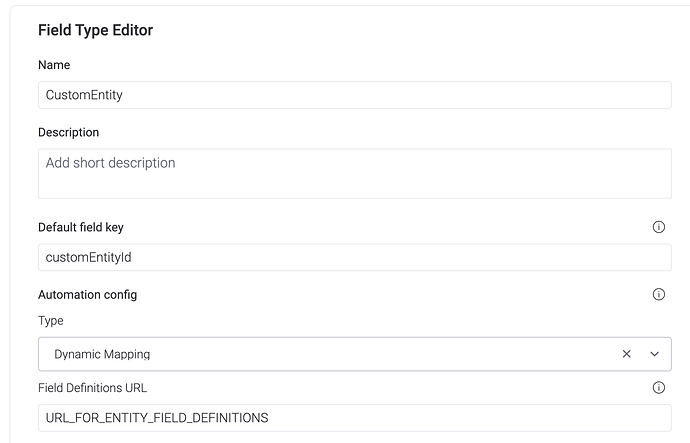
Task: Click the Field Definitions URL label text
Action: click(92, 387)
